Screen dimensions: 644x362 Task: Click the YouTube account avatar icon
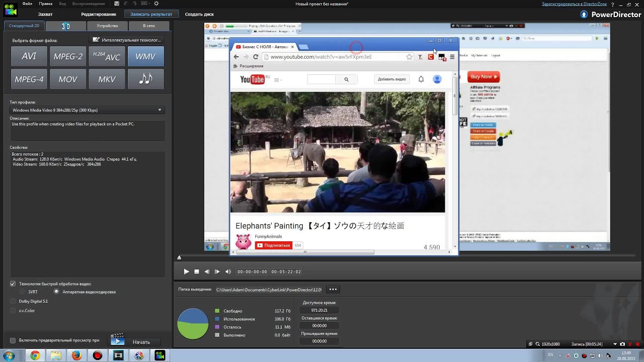tap(437, 79)
